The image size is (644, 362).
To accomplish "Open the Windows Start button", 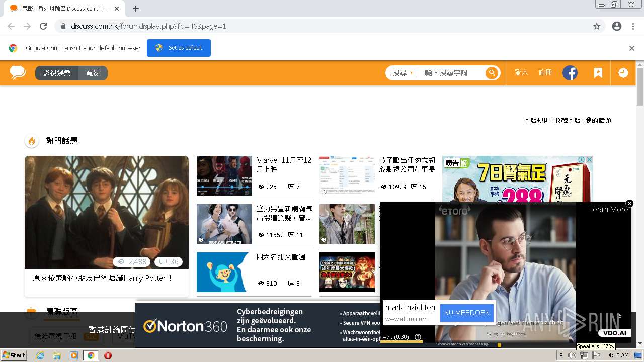I will coord(14,355).
